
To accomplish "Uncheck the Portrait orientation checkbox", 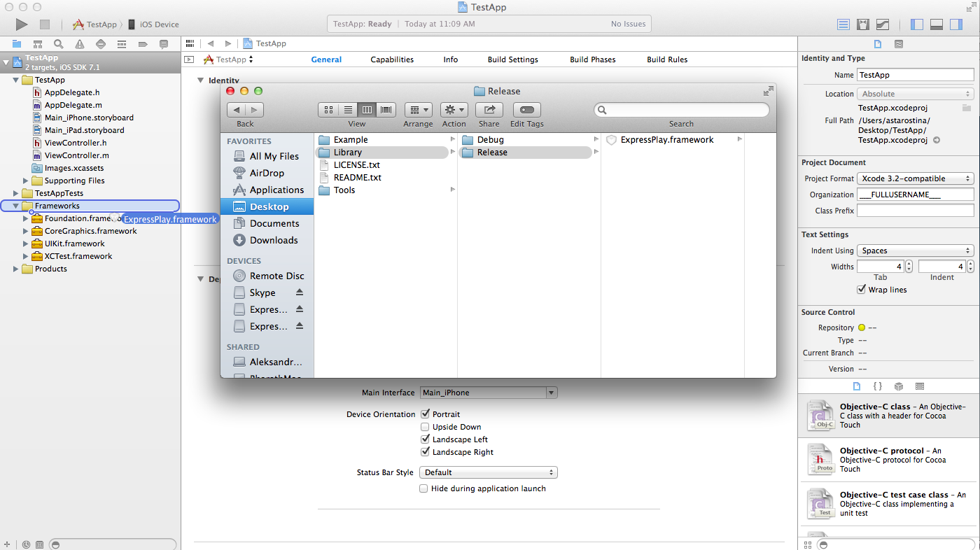I will (x=425, y=414).
